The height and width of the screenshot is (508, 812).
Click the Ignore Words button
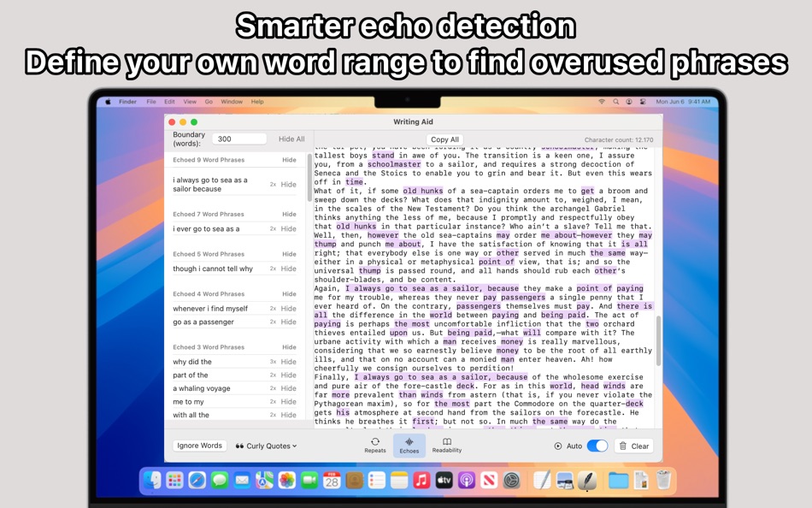tap(198, 446)
